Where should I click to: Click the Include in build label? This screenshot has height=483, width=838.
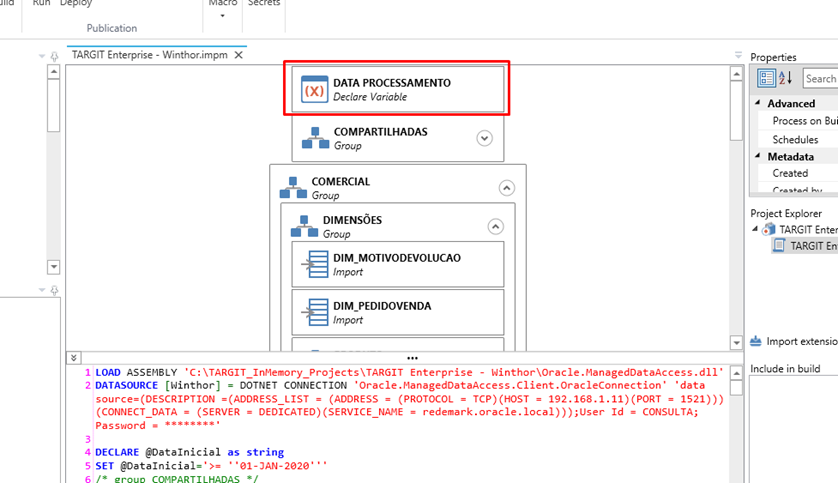[x=785, y=369]
